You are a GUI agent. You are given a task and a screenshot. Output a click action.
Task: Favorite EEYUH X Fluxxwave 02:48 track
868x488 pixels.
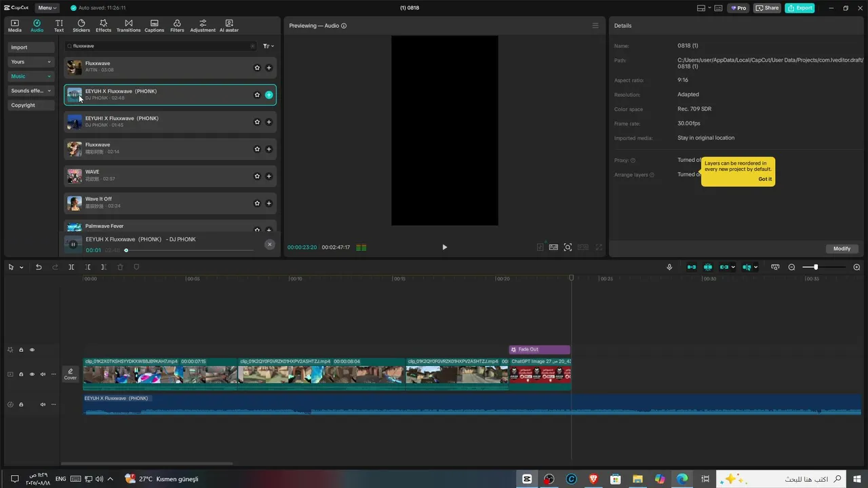point(257,95)
